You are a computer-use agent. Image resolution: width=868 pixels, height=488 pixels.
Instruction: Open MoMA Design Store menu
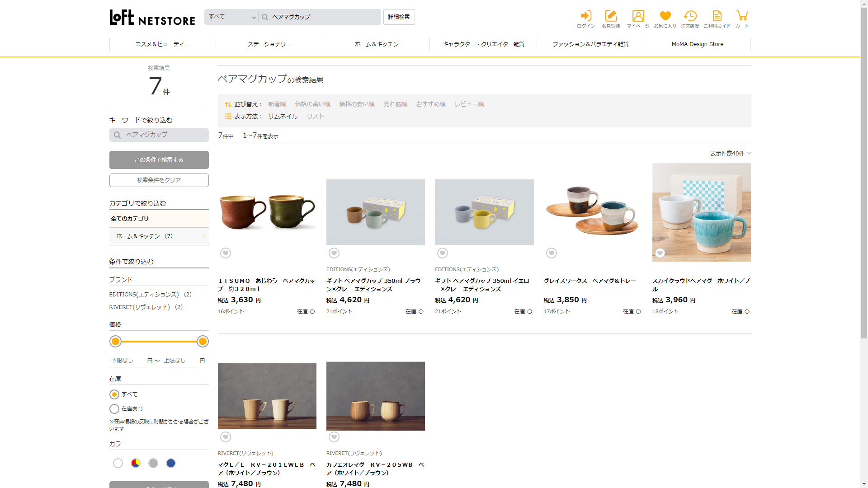pyautogui.click(x=697, y=44)
